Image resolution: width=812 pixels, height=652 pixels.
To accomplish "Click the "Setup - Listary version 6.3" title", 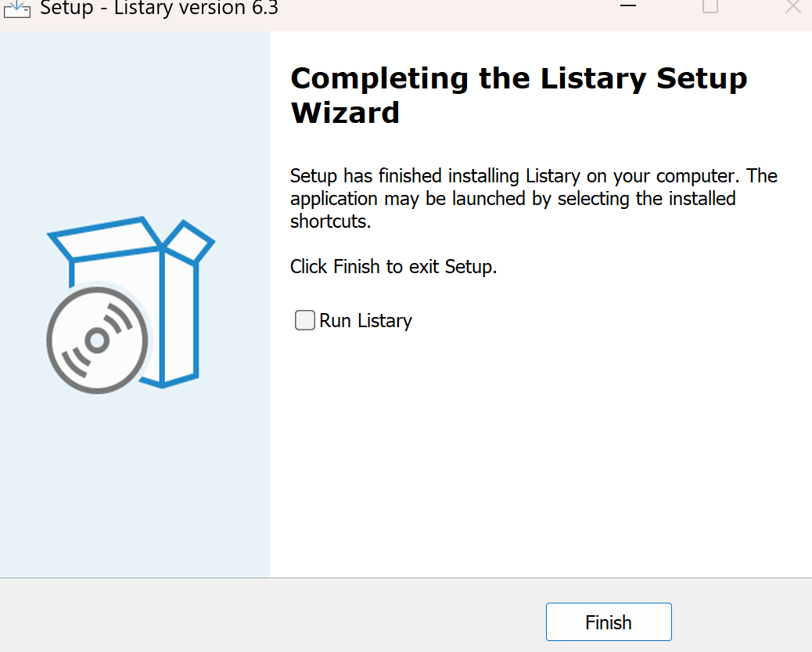I will [159, 8].
